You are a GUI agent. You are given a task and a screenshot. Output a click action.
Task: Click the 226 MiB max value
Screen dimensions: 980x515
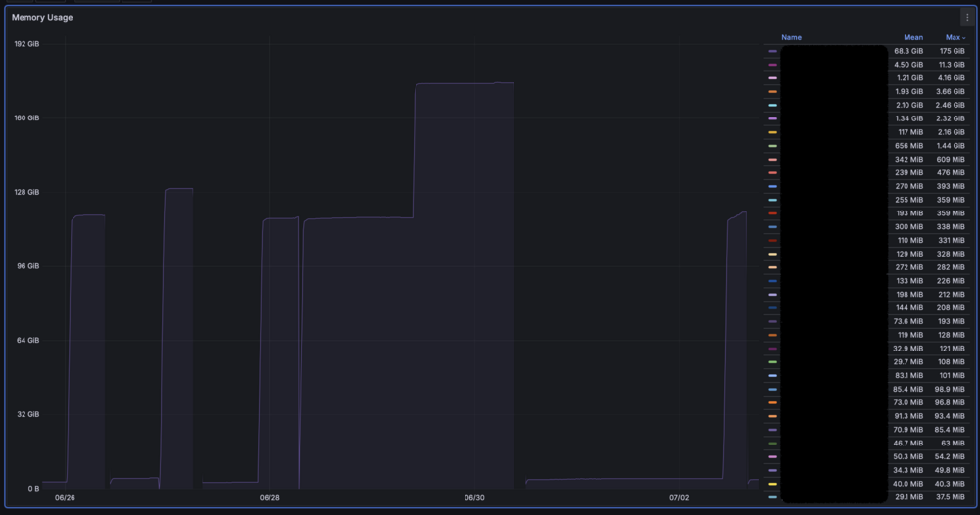pyautogui.click(x=951, y=281)
